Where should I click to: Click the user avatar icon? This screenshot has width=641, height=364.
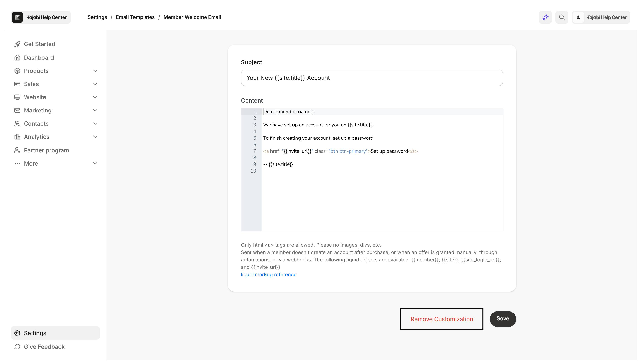[x=578, y=17]
